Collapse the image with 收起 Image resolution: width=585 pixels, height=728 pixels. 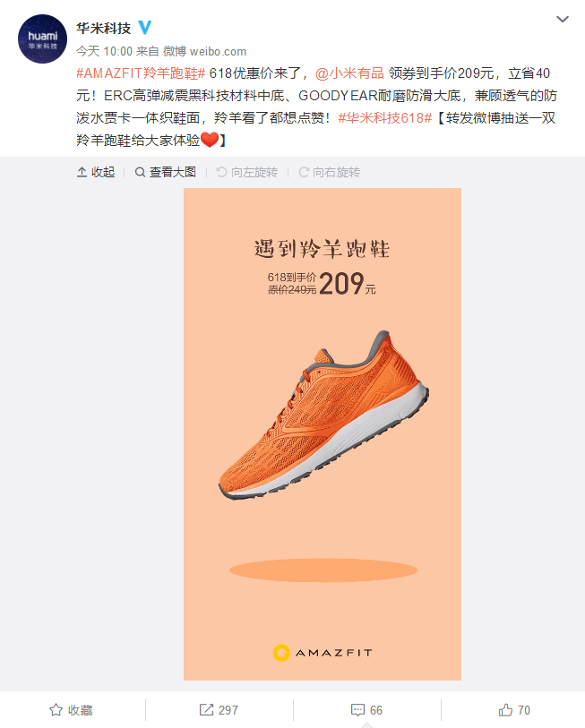click(x=96, y=172)
